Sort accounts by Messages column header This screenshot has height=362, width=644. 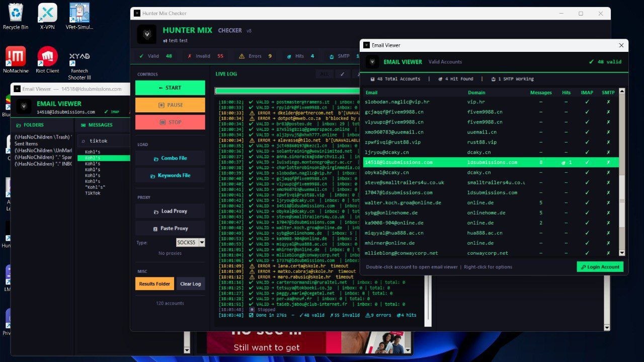[541, 93]
